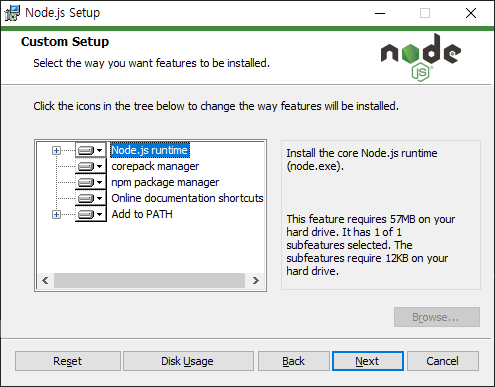This screenshot has height=387, width=495.
Task: Click the feature tree right scroll arrow
Action: coord(256,281)
